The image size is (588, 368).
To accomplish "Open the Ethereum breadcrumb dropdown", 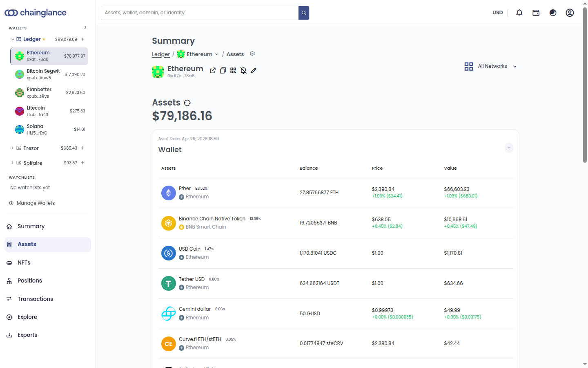I will coord(216,54).
